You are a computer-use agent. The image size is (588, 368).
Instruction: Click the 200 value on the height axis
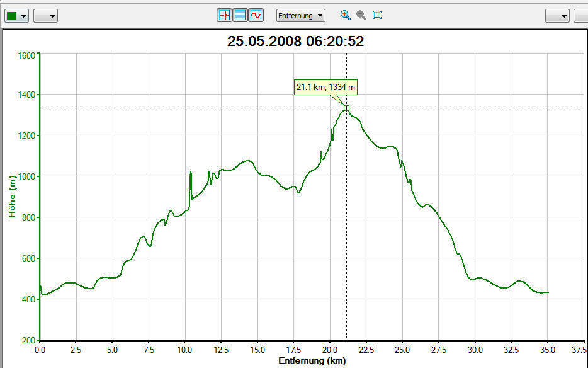tap(28, 340)
